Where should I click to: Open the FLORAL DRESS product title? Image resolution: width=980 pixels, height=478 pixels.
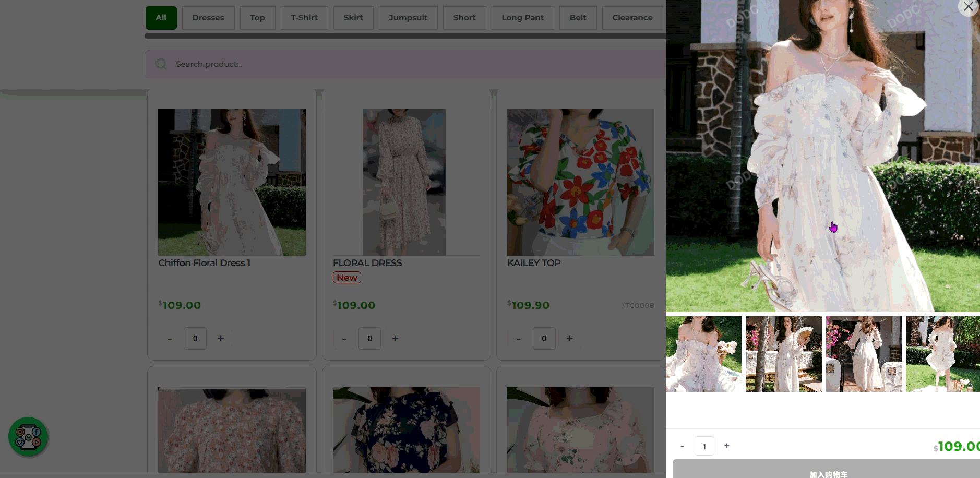(x=367, y=263)
